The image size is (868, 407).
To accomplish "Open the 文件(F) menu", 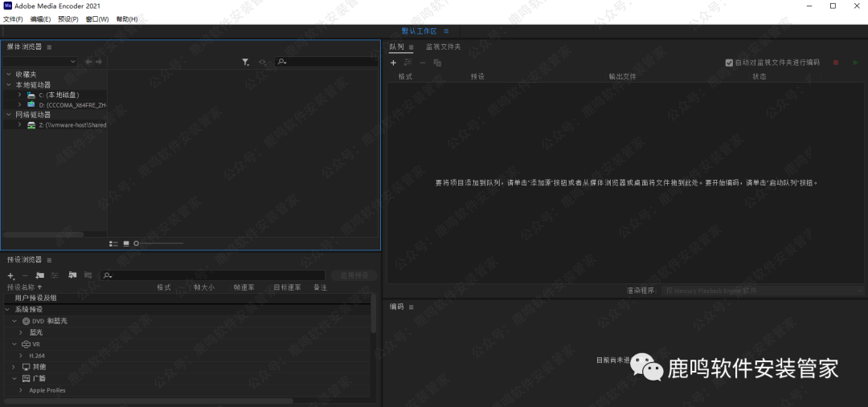I will tap(13, 19).
